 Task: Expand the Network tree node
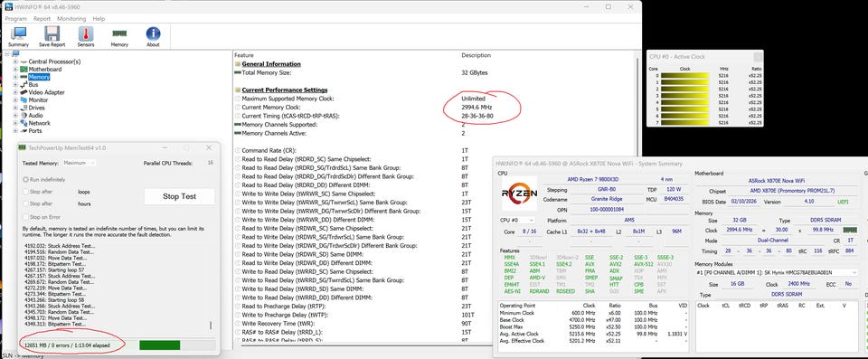15,123
